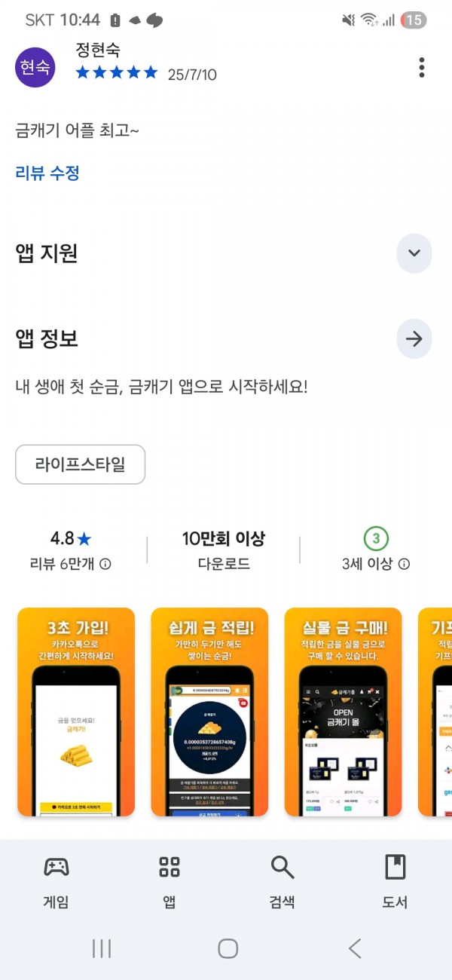Tap the 검색 magnifier icon
This screenshot has height=980, width=452.
pyautogui.click(x=282, y=867)
